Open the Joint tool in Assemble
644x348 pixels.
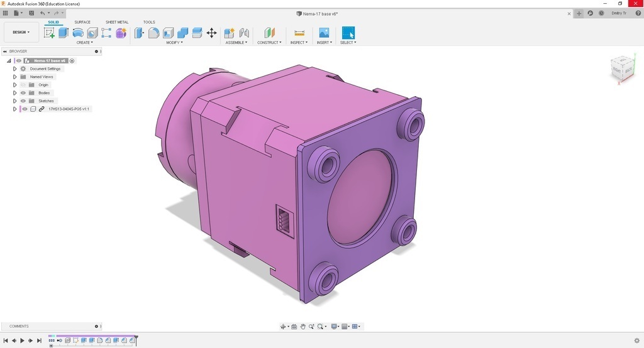pyautogui.click(x=244, y=33)
